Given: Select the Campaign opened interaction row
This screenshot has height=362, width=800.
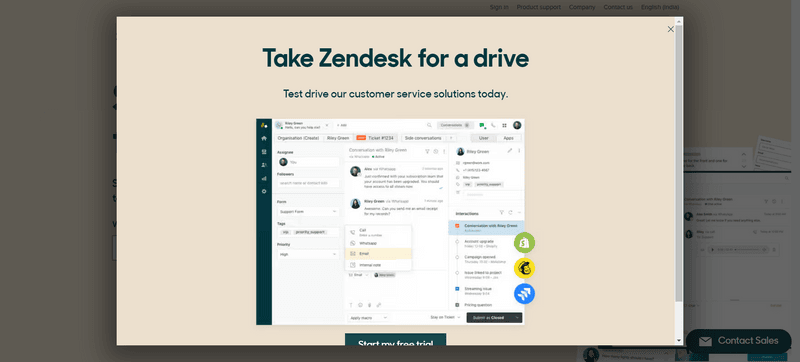Looking at the screenshot, I should point(481,259).
